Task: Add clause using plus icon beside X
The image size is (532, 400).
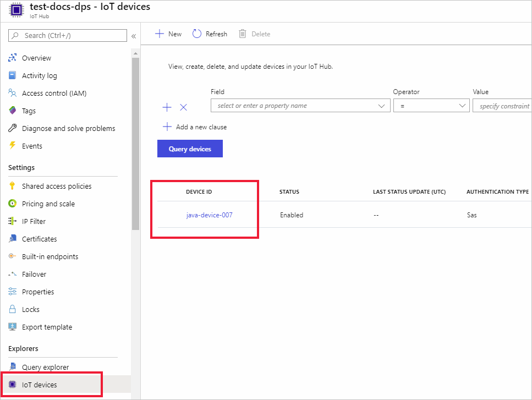Action: pos(167,107)
